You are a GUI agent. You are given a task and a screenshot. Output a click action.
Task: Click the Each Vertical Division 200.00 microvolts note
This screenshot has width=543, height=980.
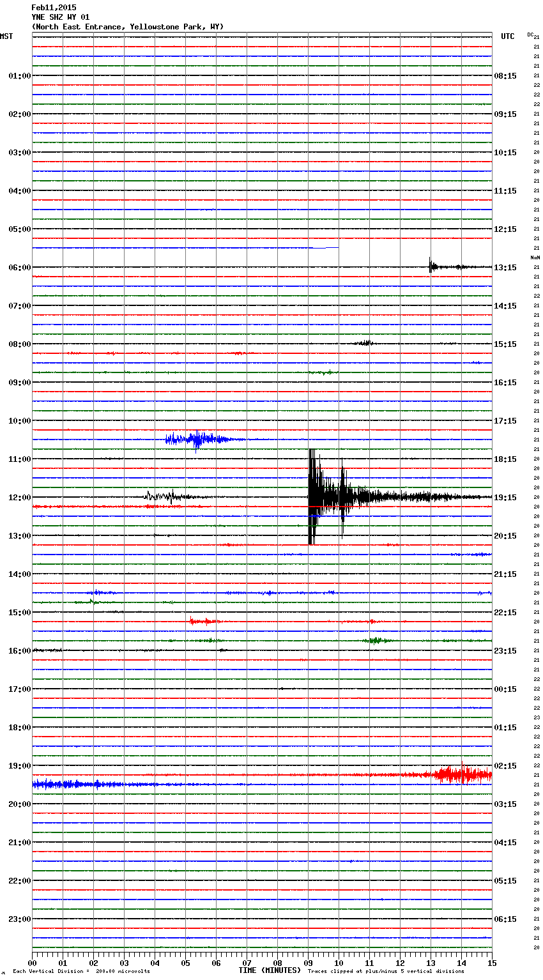81,972
